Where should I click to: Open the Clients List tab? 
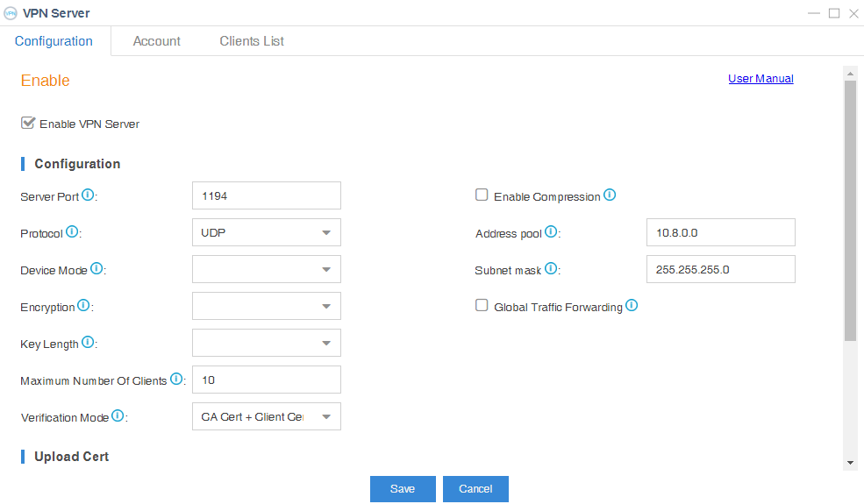coord(252,41)
